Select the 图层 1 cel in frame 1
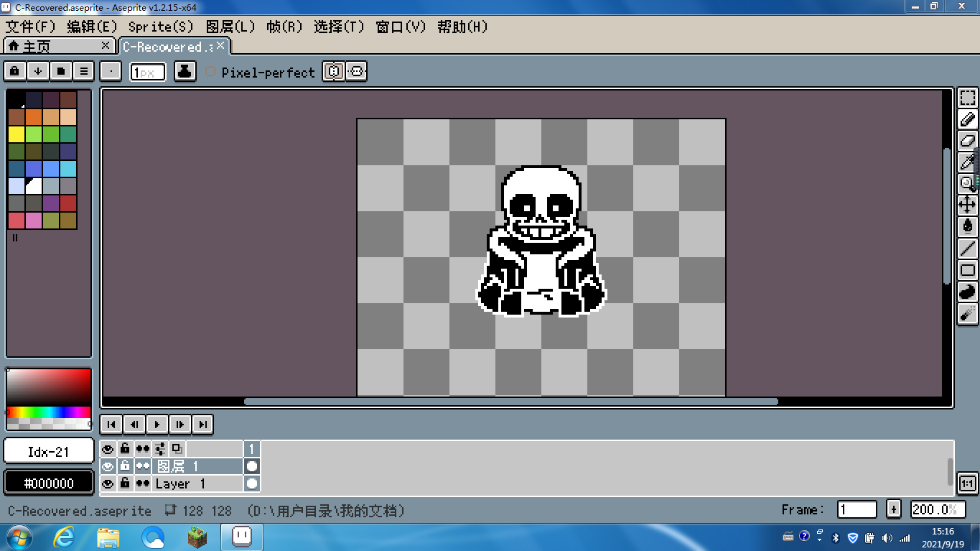 coord(252,466)
